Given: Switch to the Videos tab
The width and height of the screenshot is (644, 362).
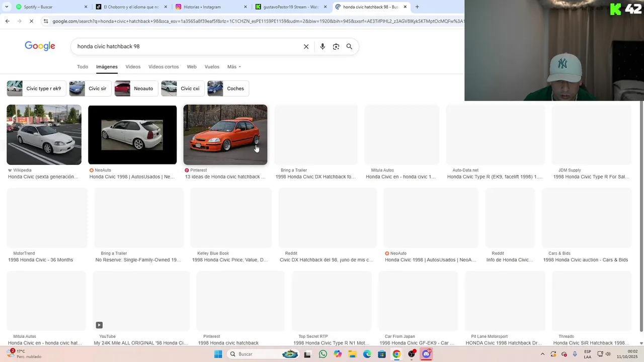Looking at the screenshot, I should (x=133, y=67).
